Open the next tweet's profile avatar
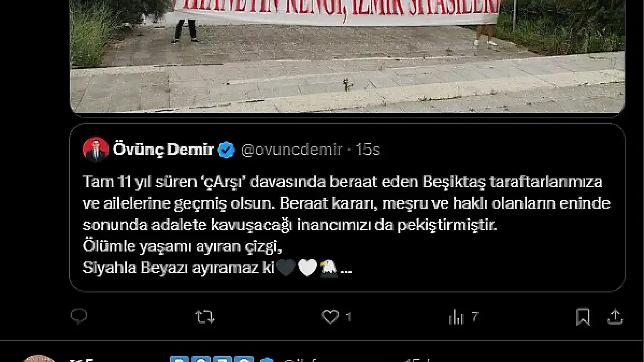The image size is (644, 362). tap(39, 358)
